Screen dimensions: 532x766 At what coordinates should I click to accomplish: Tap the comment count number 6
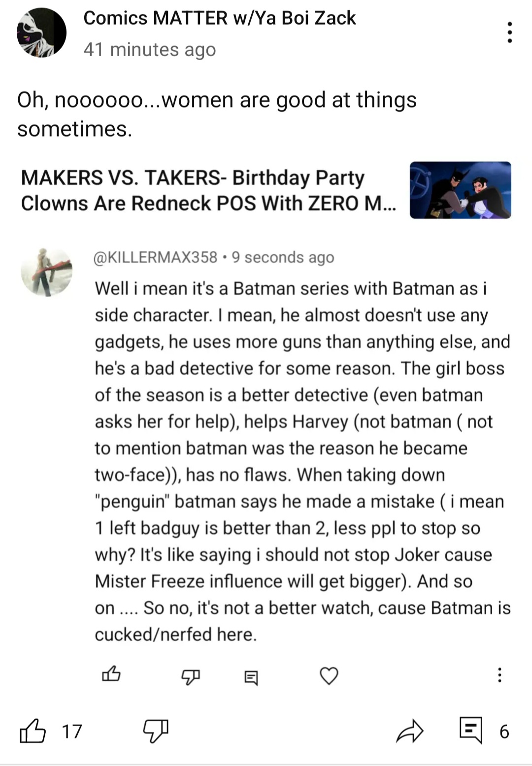(504, 731)
